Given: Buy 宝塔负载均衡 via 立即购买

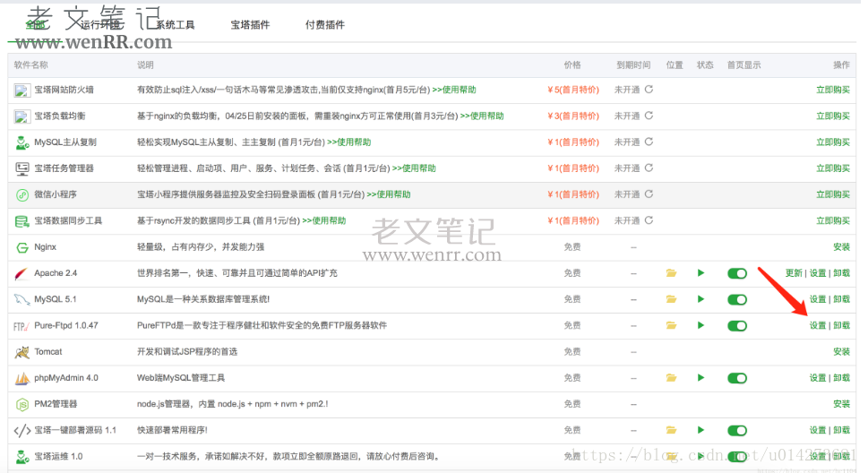Looking at the screenshot, I should pyautogui.click(x=833, y=116).
